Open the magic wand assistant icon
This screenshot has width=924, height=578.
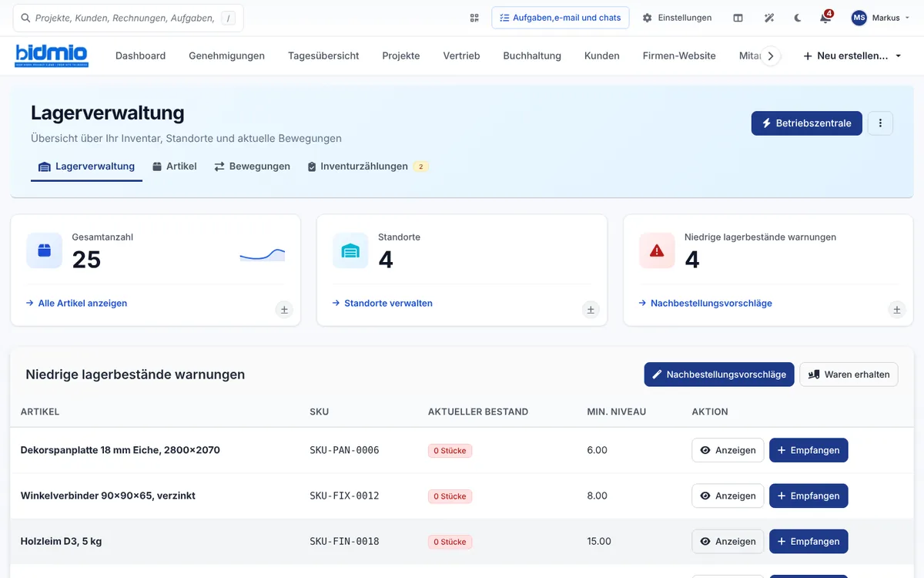[x=768, y=18]
